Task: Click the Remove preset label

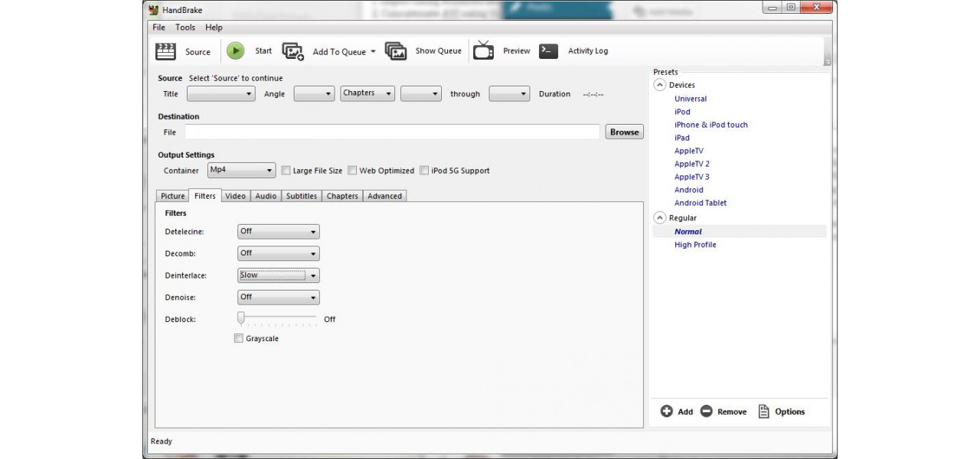Action: pos(732,412)
